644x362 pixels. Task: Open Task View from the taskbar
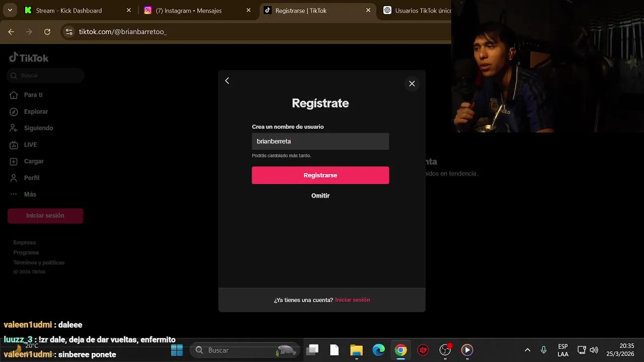point(313,350)
